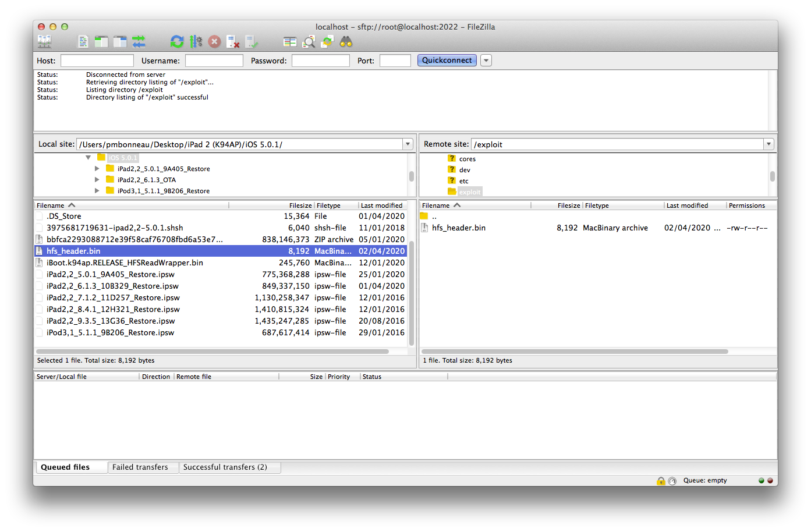Viewport: 811px width, 532px height.
Task: Toggle remote directory tree display
Action: click(120, 41)
